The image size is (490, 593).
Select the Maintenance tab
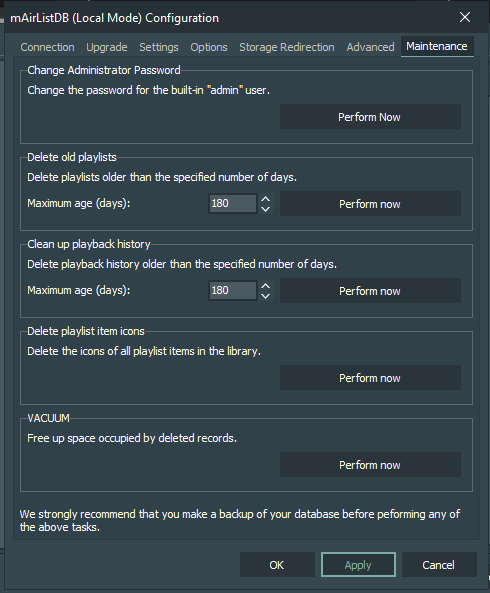click(x=437, y=47)
